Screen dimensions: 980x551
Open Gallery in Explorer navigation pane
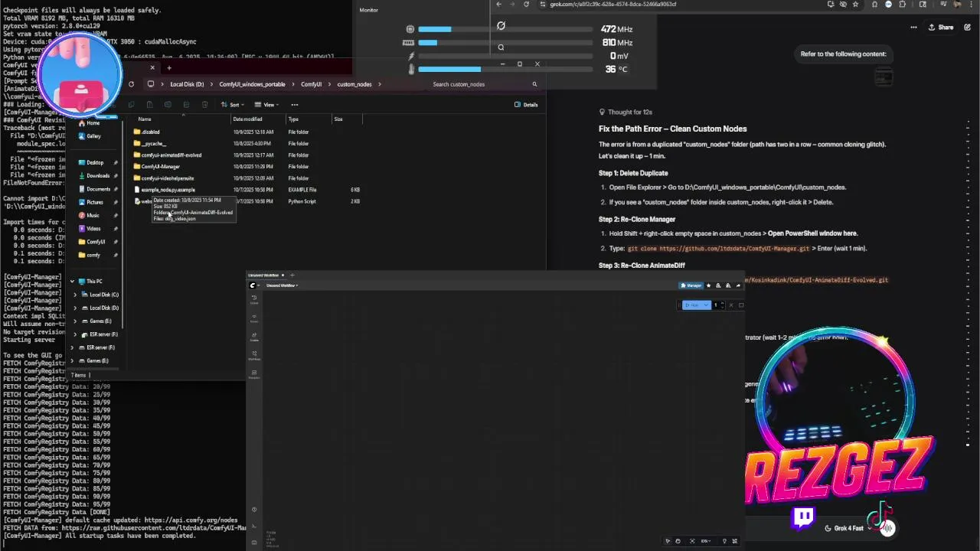click(90, 136)
